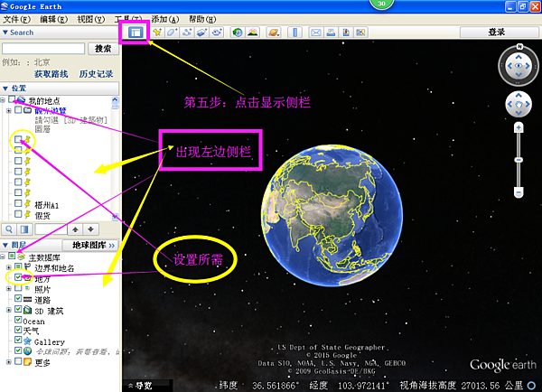Expand the 更多 layer node
542x392 pixels.
coord(9,362)
